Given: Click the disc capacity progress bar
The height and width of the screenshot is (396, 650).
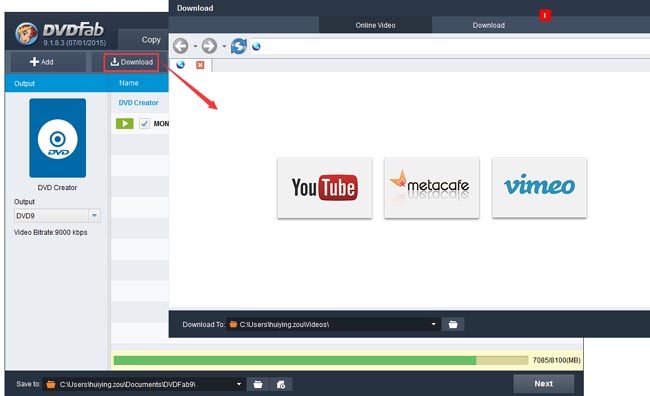Looking at the screenshot, I should point(321,360).
